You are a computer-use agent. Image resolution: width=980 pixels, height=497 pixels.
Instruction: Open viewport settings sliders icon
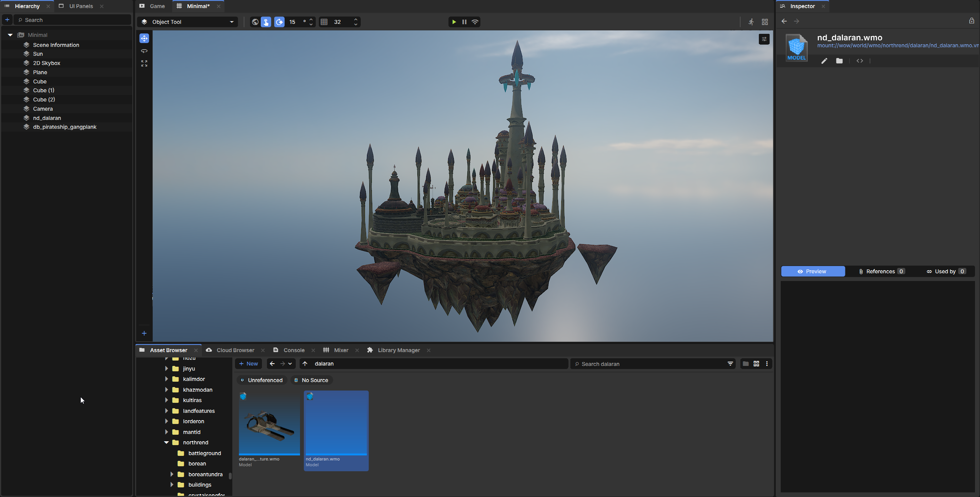pos(764,39)
